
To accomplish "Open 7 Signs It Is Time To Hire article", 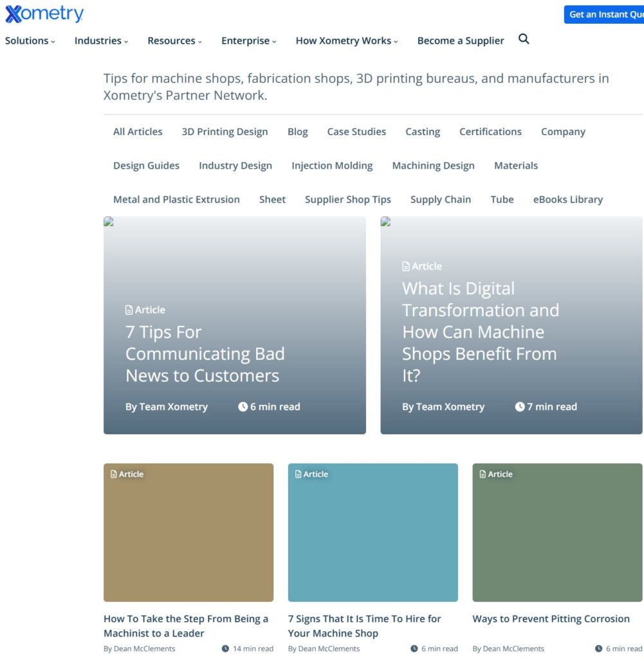I will (x=364, y=626).
